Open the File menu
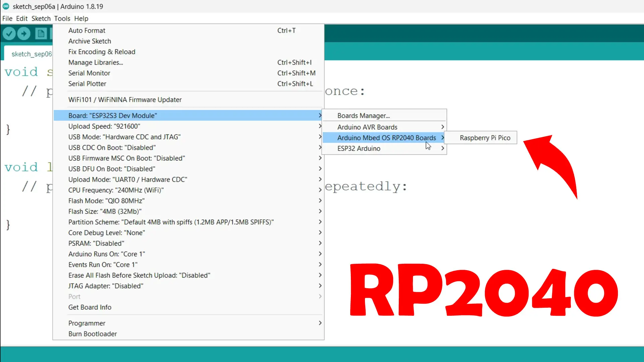644x362 pixels. click(7, 18)
